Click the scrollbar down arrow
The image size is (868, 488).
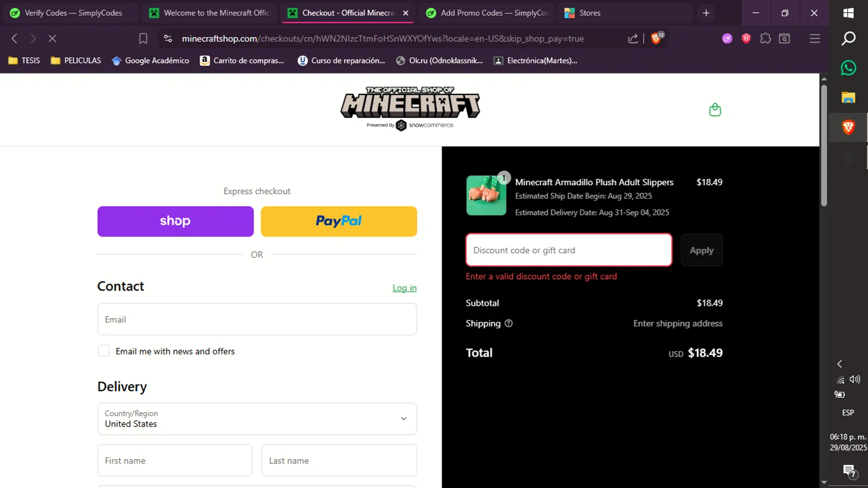[824, 482]
